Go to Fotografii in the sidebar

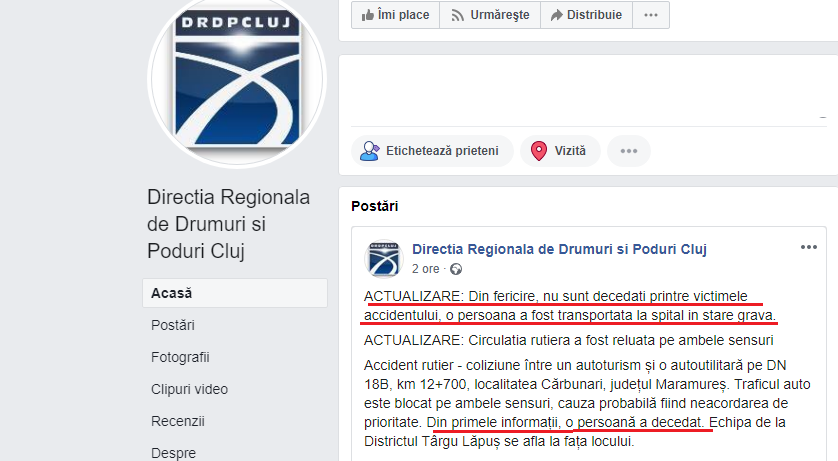tap(180, 357)
